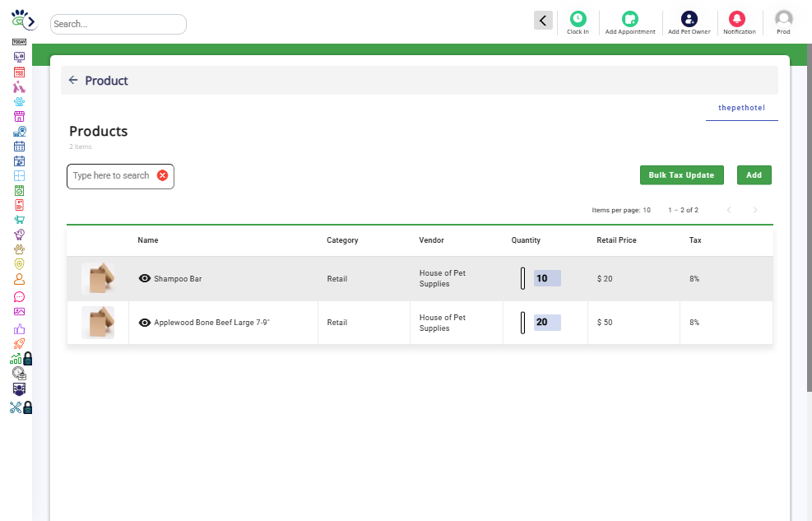Image resolution: width=812 pixels, height=521 pixels.
Task: Open the dark blue staff group sidebar icon
Action: click(19, 388)
